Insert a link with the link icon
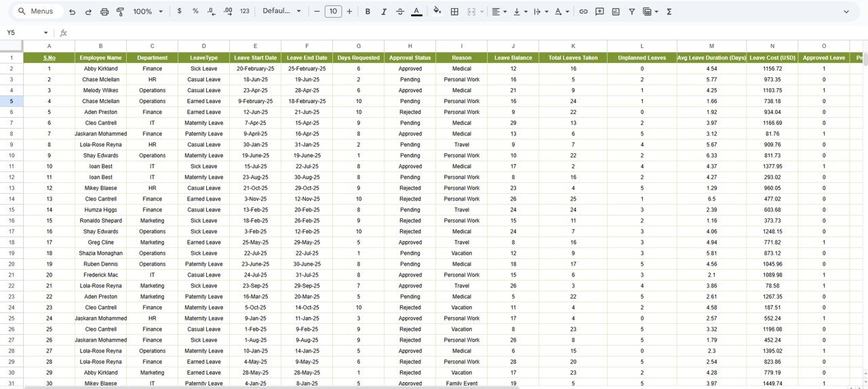The height and width of the screenshot is (389, 868). coord(583,12)
